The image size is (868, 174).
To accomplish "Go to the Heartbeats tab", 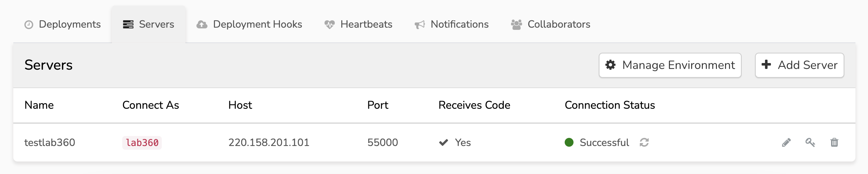I will point(358,24).
